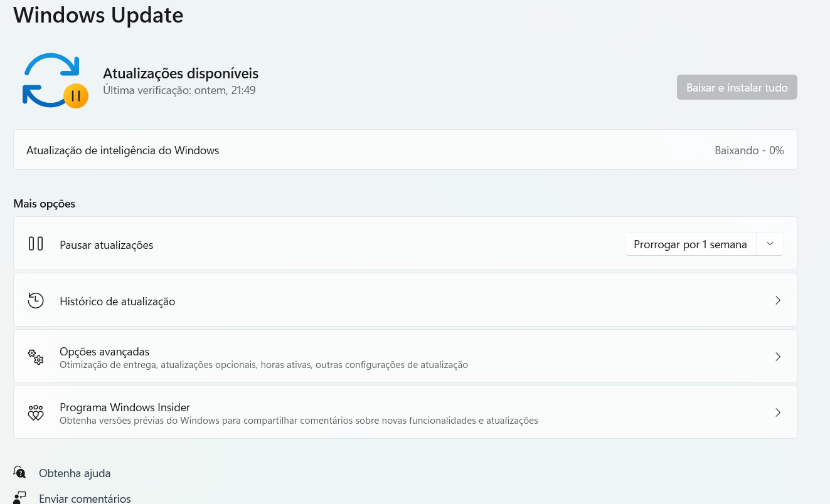Viewport: 830px width, 504px height.
Task: Click the Otimização de entrega description text
Action: click(x=263, y=365)
